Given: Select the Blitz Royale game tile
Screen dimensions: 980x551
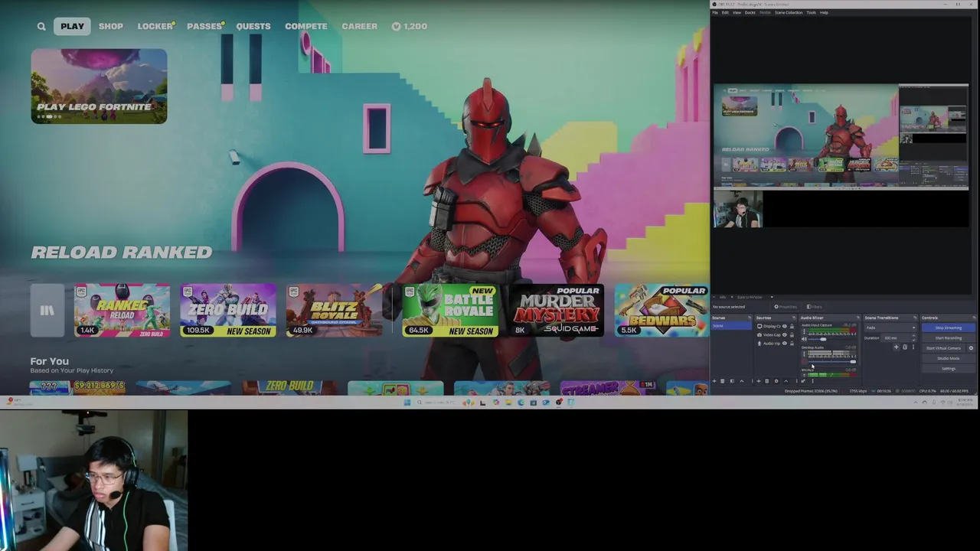Looking at the screenshot, I should [334, 310].
